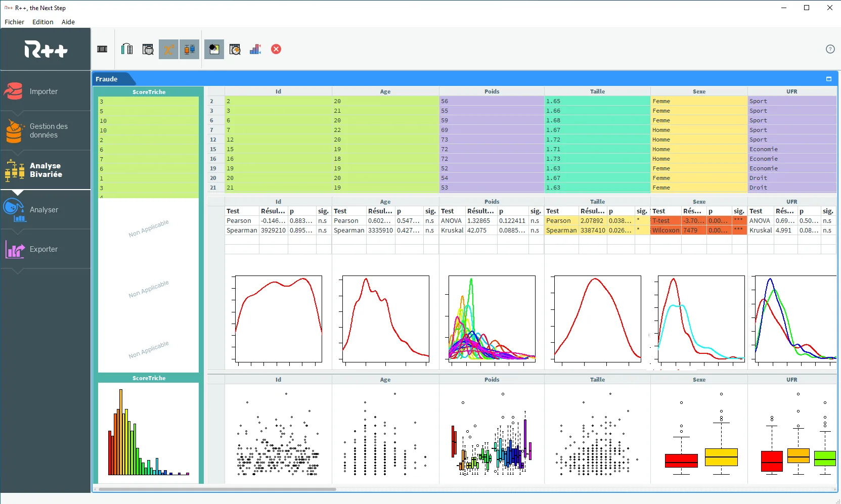The width and height of the screenshot is (841, 504).
Task: Open the Taille scatter plot
Action: [x=597, y=434]
